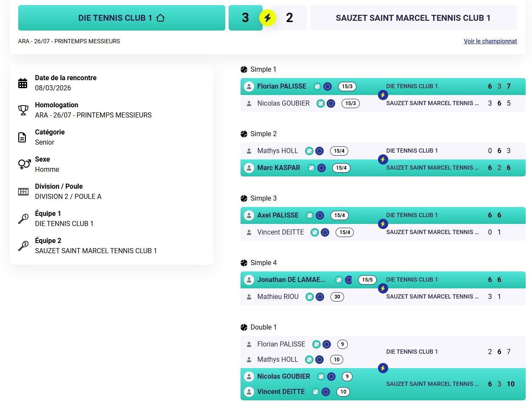Screen dimensions: 532x405
Task: Click the home team score 3 box
Action: click(x=246, y=18)
